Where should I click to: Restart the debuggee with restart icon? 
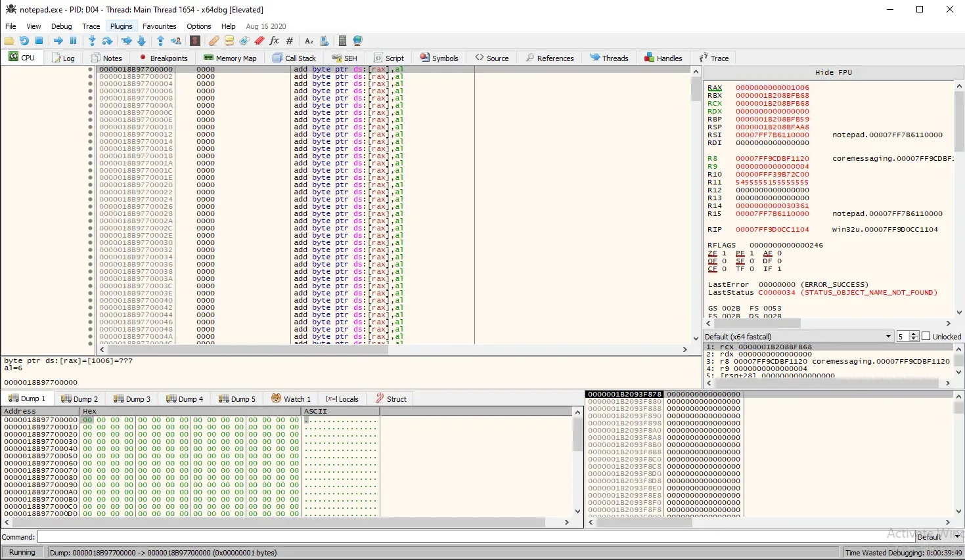pos(24,41)
